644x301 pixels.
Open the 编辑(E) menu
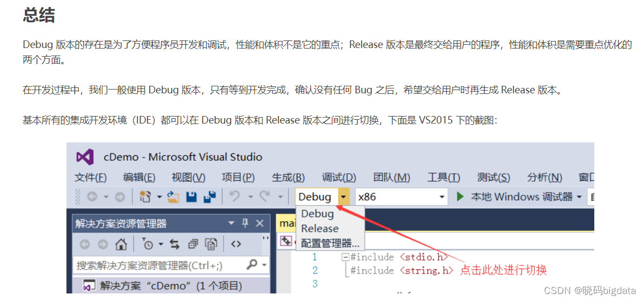pos(139,177)
